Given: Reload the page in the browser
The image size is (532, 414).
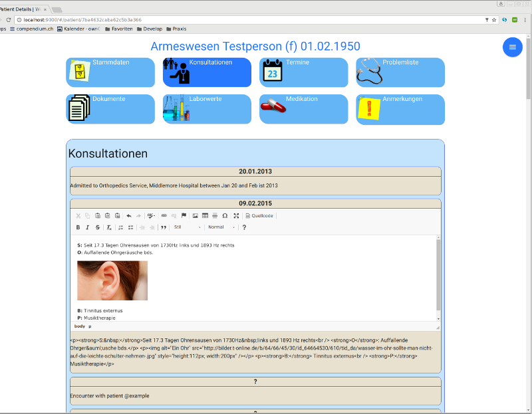Looking at the screenshot, I should [9, 20].
